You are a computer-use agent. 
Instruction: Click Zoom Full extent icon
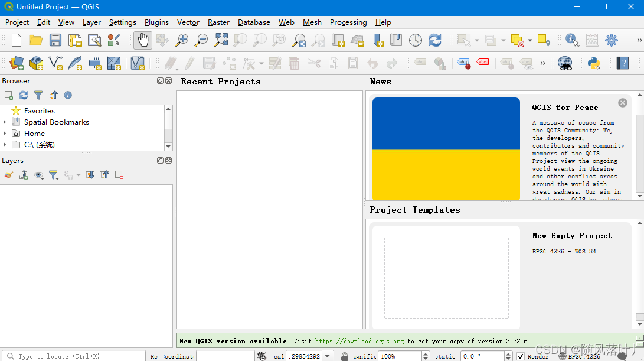coord(221,40)
